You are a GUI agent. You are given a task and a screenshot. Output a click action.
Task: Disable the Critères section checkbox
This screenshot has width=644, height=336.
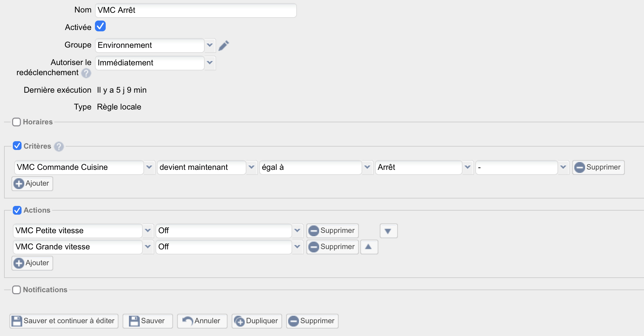click(x=17, y=146)
